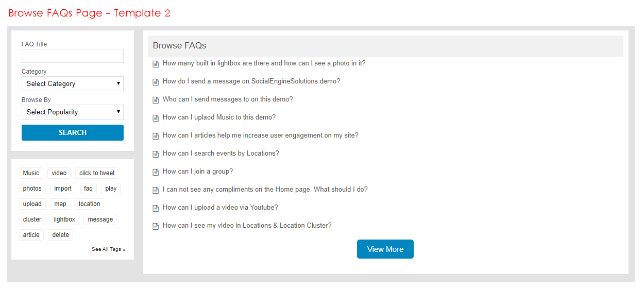This screenshot has height=289, width=644.
Task: Open FAQ about articles increasing user engagement
Action: (260, 135)
